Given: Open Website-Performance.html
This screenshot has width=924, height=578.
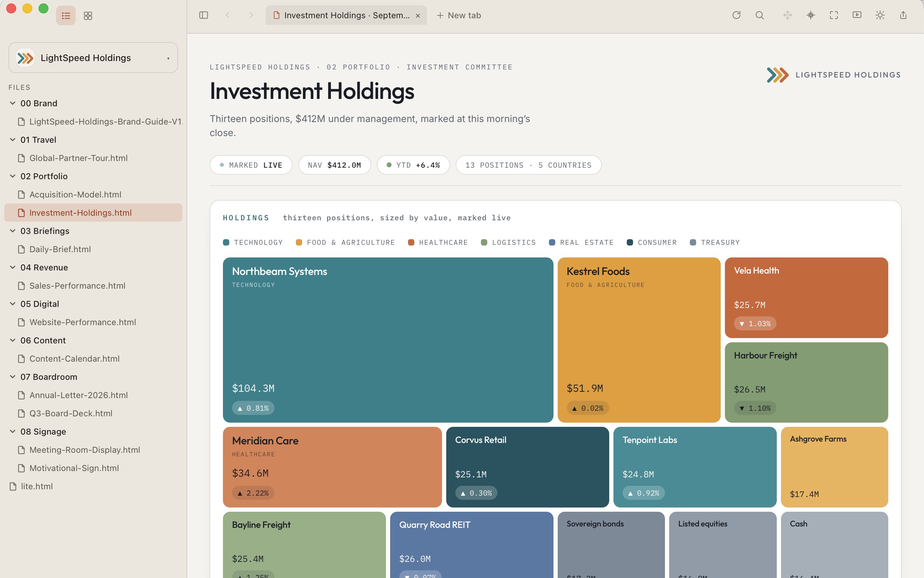Looking at the screenshot, I should click(x=93, y=322).
